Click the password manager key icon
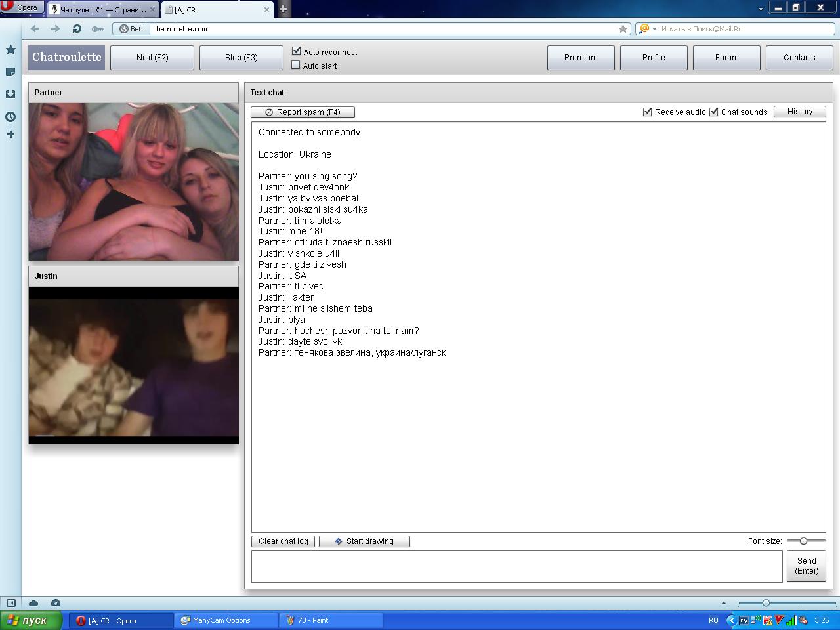840x630 pixels. click(98, 29)
